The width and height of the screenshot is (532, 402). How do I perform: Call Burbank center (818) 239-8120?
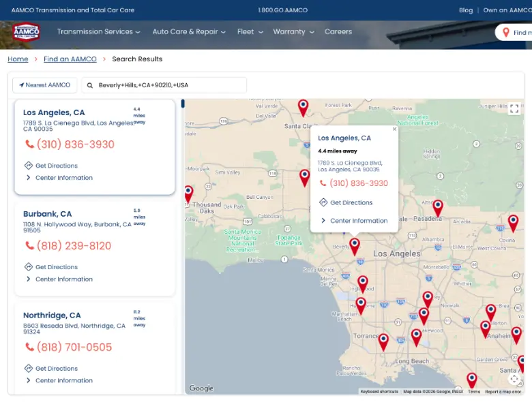pos(68,246)
